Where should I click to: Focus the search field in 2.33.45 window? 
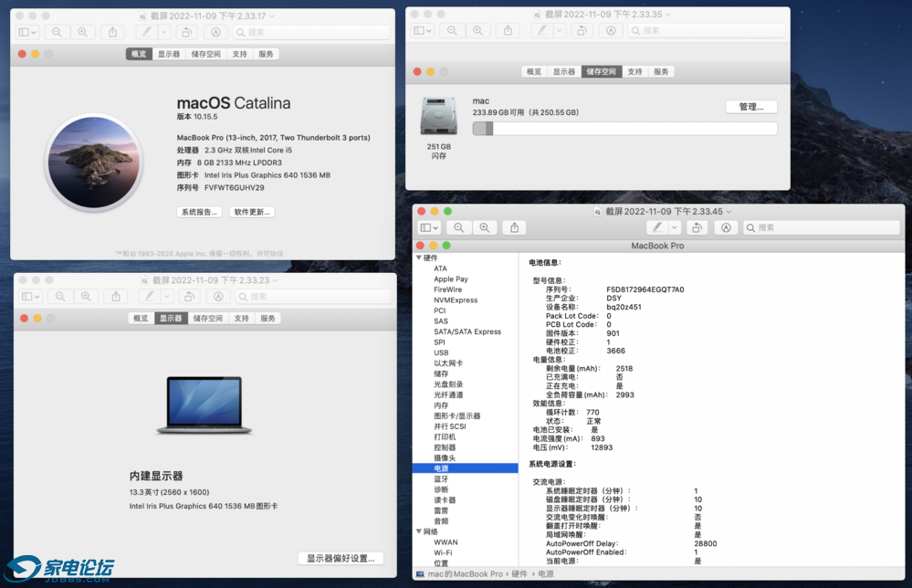tap(822, 227)
